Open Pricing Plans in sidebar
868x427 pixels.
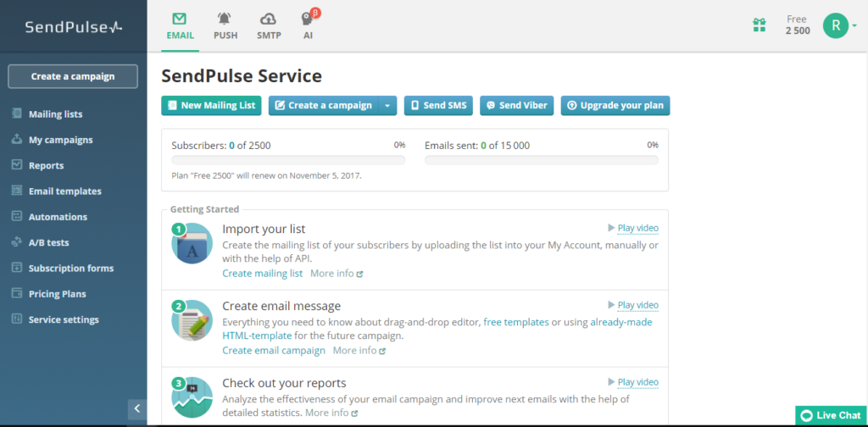(57, 294)
